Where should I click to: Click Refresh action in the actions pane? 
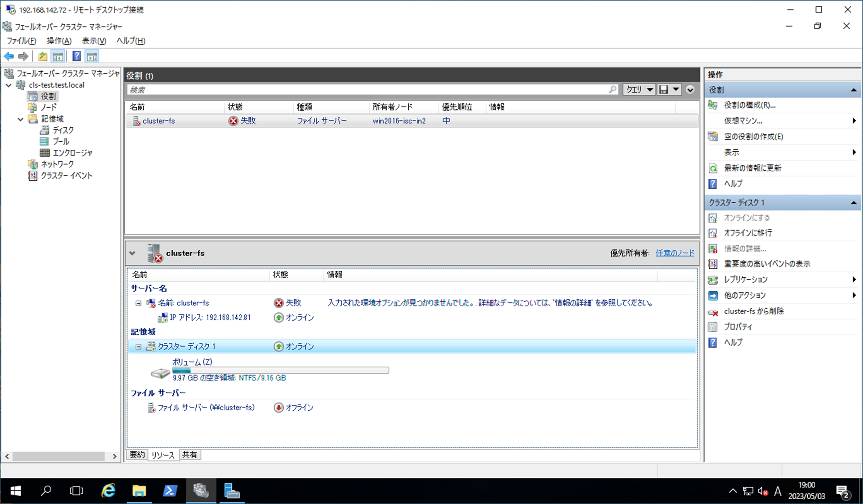752,168
